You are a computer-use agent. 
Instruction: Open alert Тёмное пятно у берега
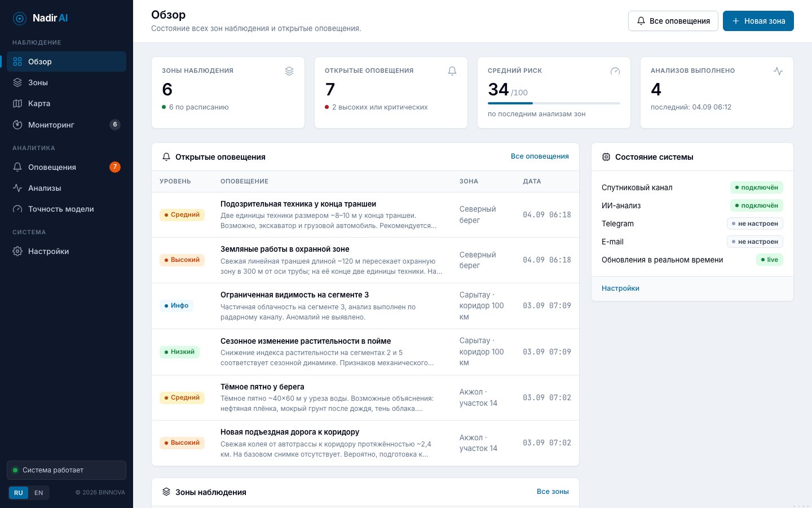365,398
